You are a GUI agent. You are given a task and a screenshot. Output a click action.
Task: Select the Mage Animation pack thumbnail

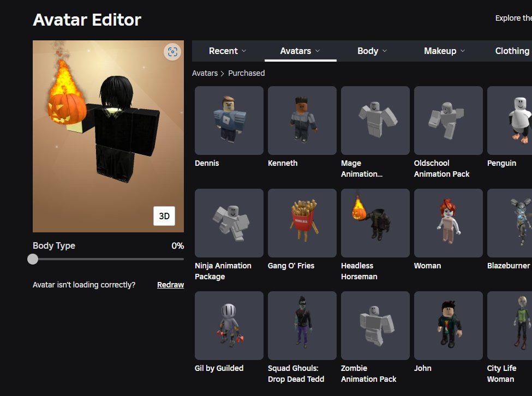pos(375,121)
